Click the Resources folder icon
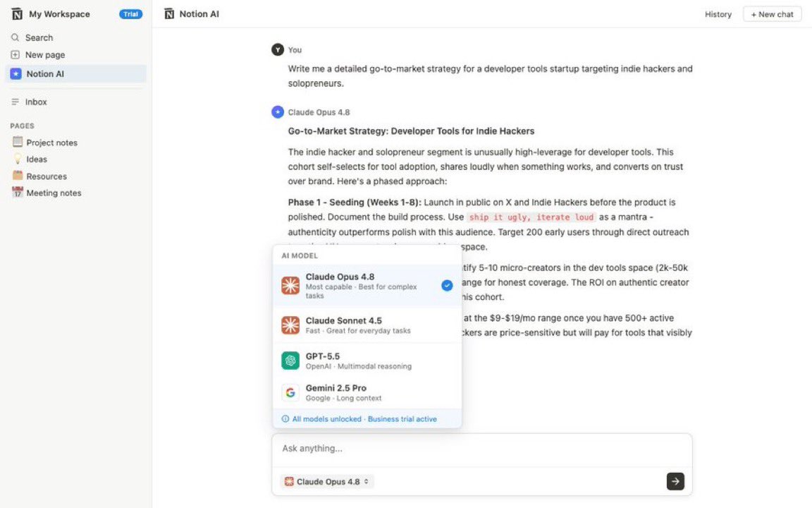Viewport: 812px width, 508px height. coord(18,176)
